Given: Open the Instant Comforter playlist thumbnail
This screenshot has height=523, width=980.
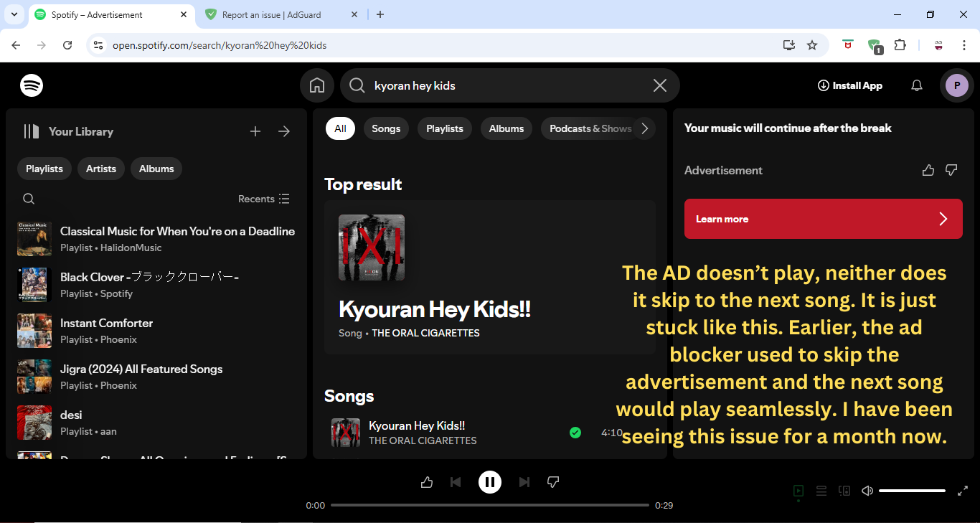Looking at the screenshot, I should point(34,331).
